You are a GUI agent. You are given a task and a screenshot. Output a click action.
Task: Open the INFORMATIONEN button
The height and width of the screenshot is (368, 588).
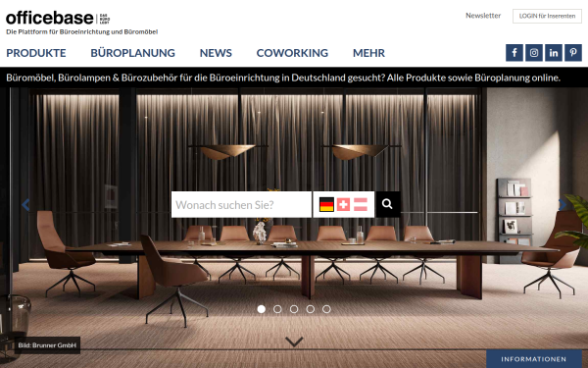pyautogui.click(x=534, y=359)
